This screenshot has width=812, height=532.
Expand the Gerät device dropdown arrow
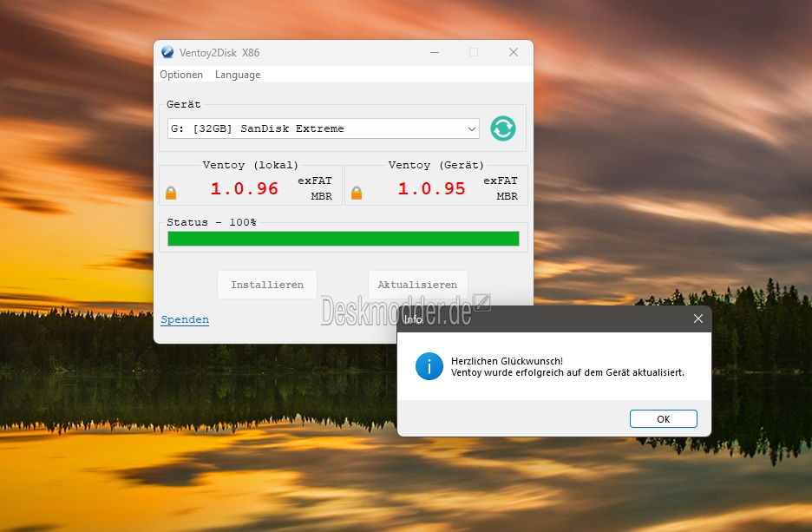[471, 128]
